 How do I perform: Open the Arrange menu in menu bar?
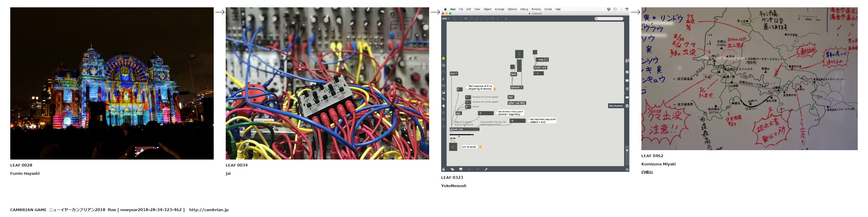pos(499,9)
